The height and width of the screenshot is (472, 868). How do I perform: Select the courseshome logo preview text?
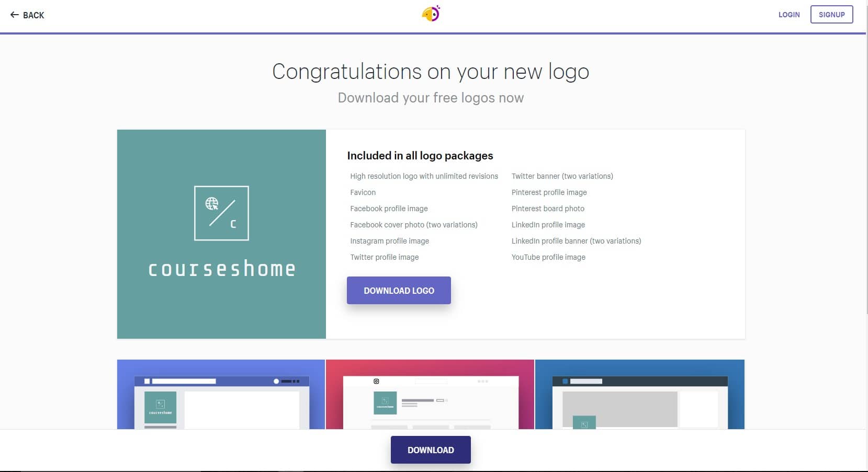[x=222, y=269]
